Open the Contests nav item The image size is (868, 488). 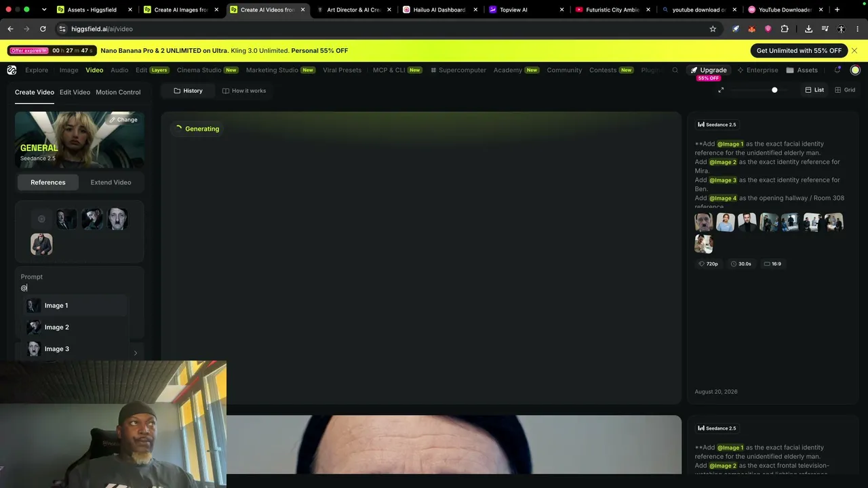pyautogui.click(x=611, y=70)
